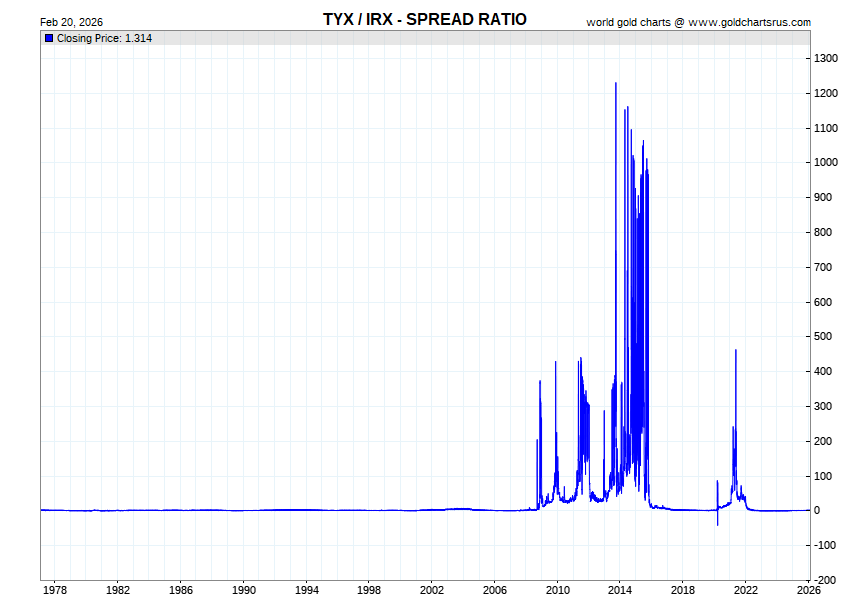The image size is (850, 616).
Task: Click the blue legend square beside Closing Price
Action: [49, 38]
